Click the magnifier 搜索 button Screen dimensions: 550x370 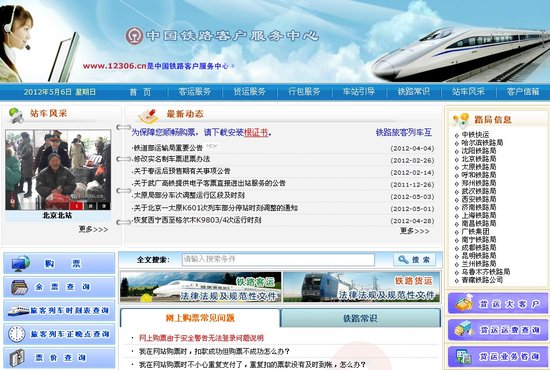pyautogui.click(x=414, y=260)
